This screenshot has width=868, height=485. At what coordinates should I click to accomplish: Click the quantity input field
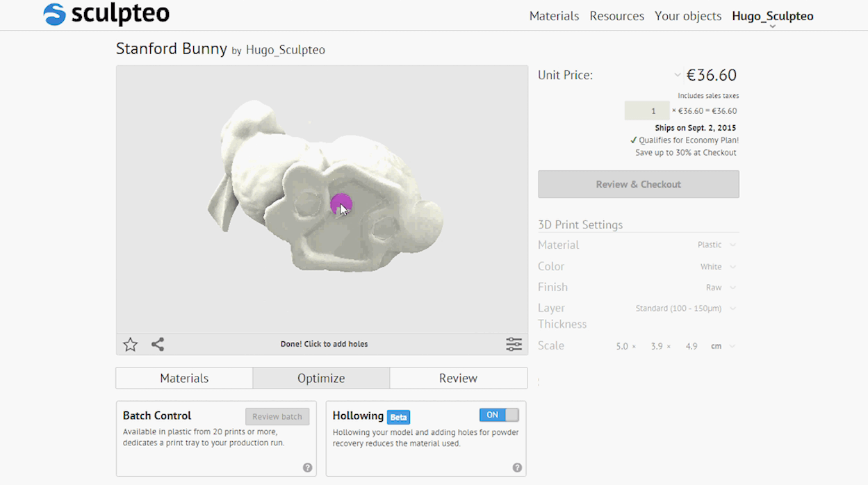647,111
